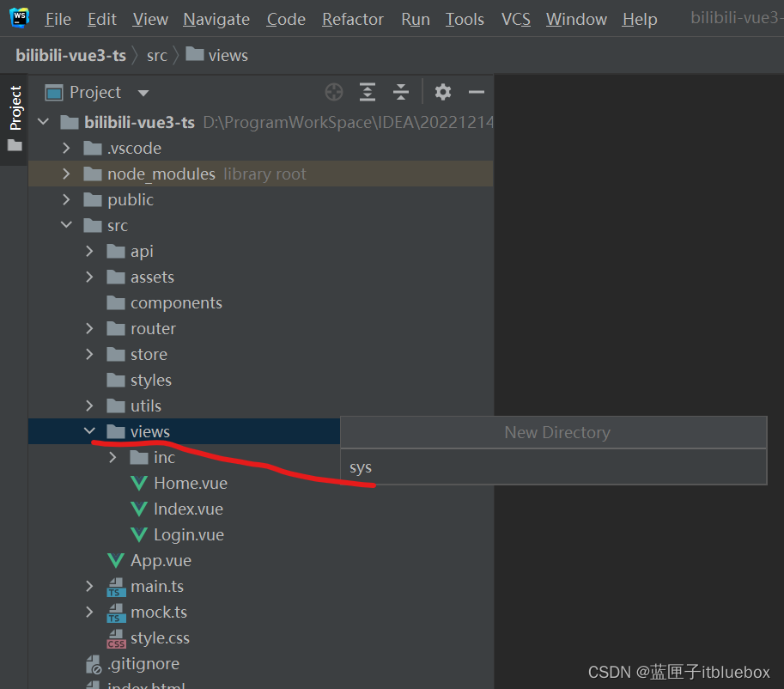Expand the main.ts node
Image resolution: width=784 pixels, height=689 pixels.
(x=89, y=586)
